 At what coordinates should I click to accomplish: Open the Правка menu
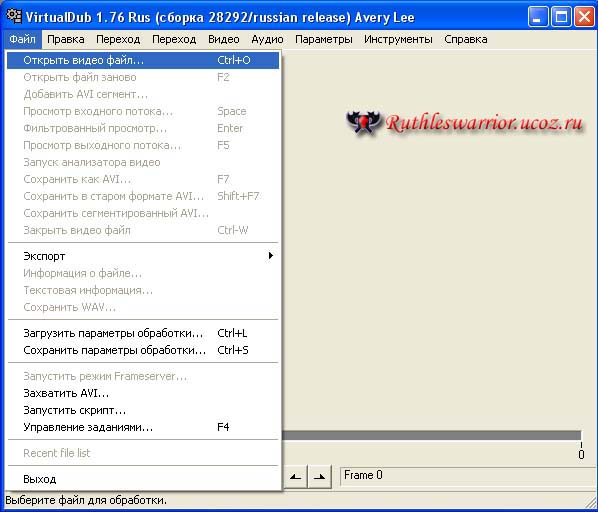point(66,39)
